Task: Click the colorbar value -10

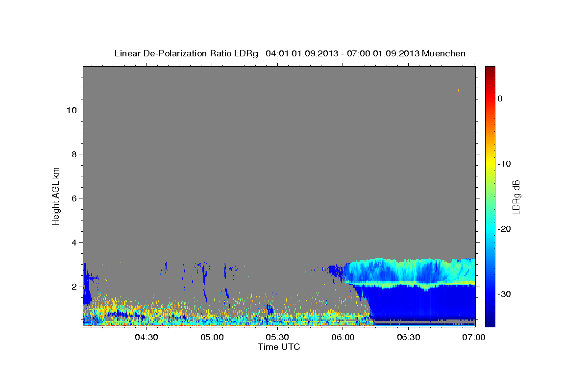Action: point(505,164)
